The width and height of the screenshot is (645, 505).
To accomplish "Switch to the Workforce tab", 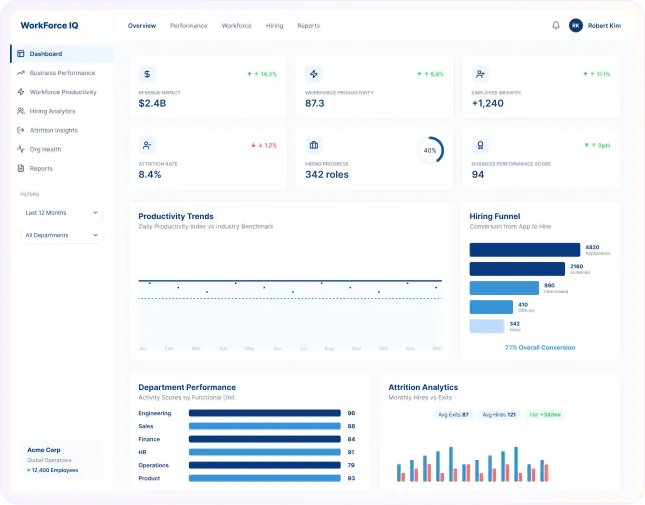I will tap(237, 25).
